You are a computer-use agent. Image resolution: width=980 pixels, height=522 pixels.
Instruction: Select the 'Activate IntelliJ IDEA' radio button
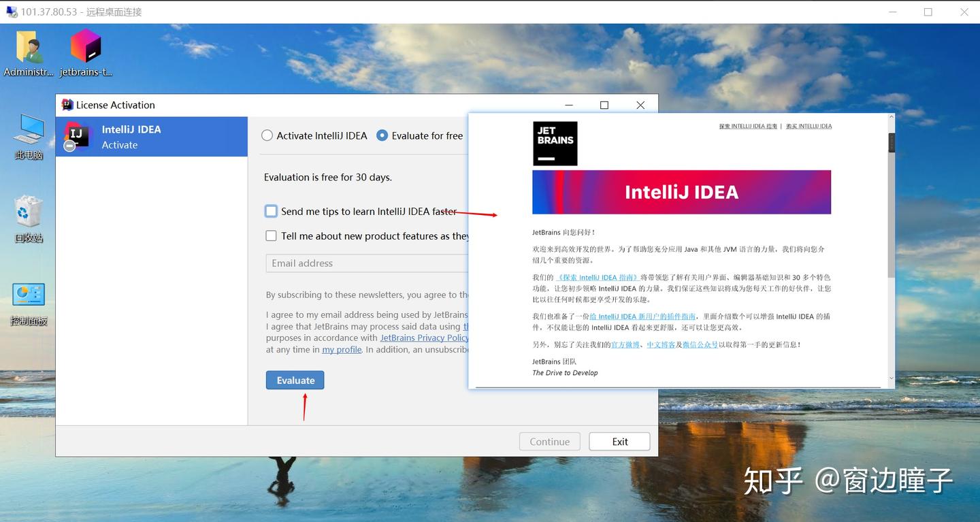pyautogui.click(x=267, y=135)
